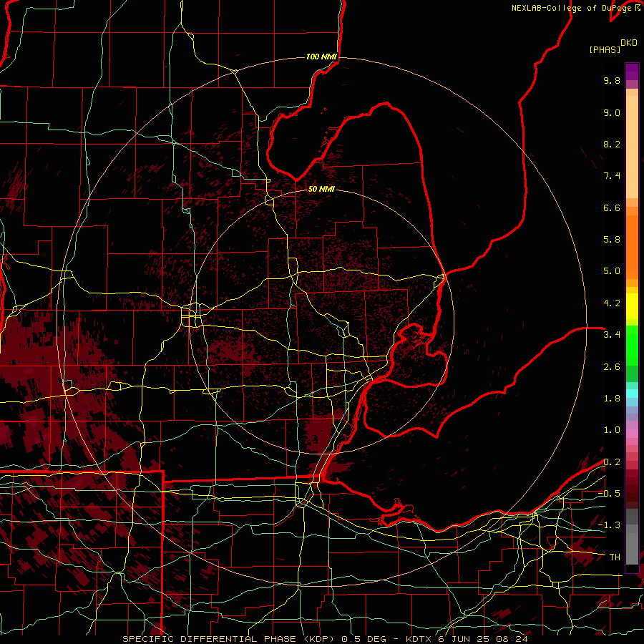
Task: Click the NEXLAB-College of DuPage label
Action: 576,8
